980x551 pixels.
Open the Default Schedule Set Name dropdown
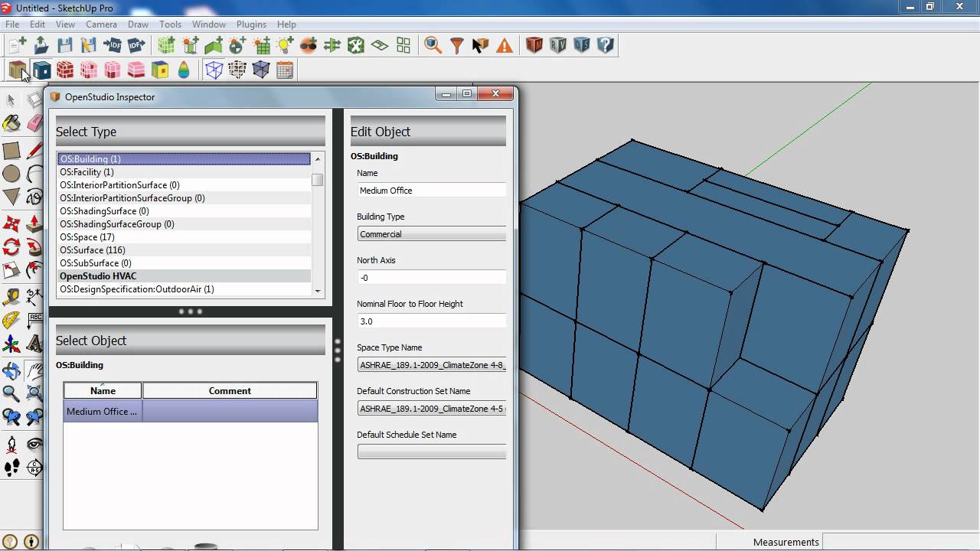[x=432, y=452]
